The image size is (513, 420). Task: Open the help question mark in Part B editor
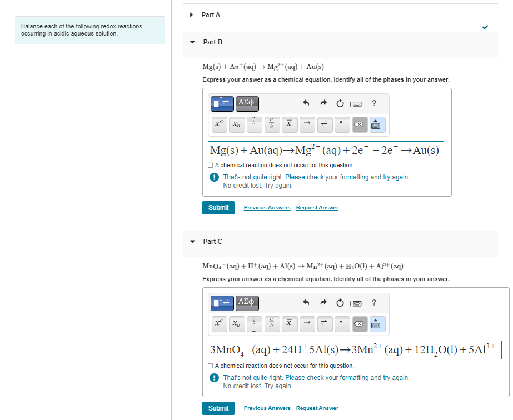coord(373,103)
